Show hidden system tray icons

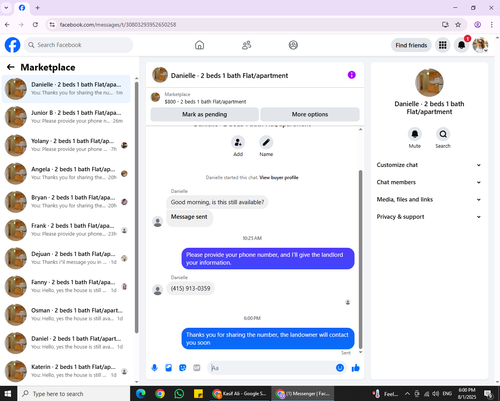click(x=407, y=394)
